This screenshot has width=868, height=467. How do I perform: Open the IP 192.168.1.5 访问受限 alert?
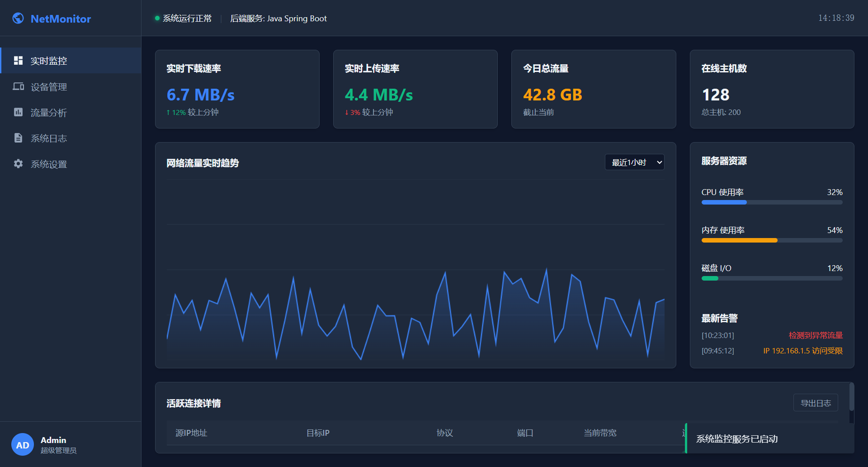coord(802,351)
